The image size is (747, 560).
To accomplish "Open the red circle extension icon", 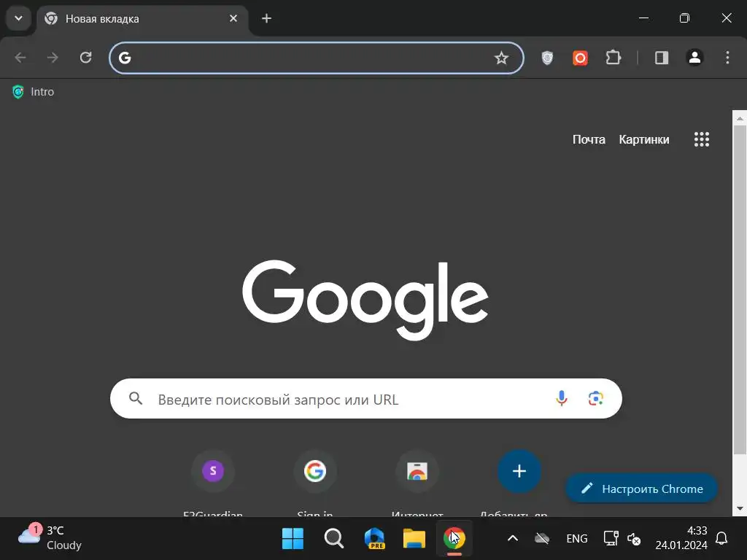I will pyautogui.click(x=580, y=58).
